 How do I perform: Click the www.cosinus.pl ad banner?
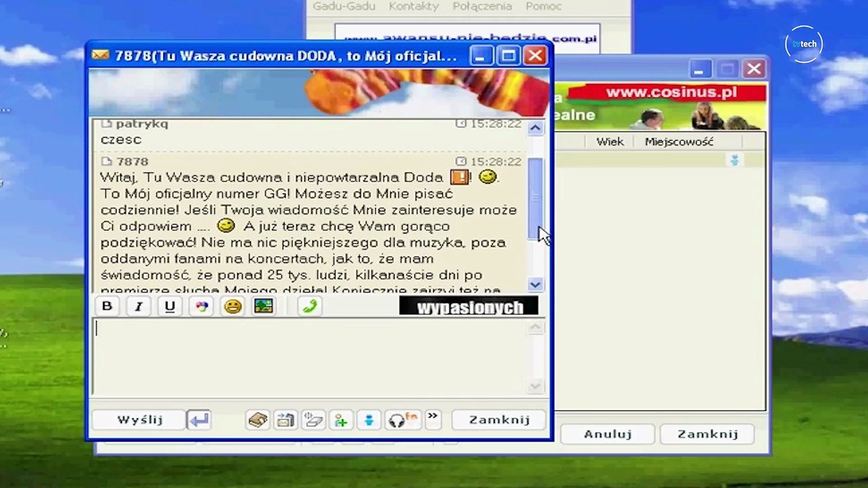click(660, 106)
